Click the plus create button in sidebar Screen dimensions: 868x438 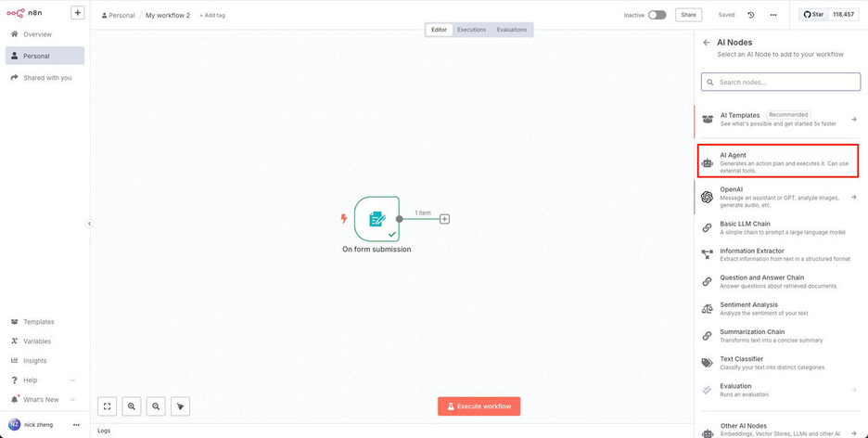pos(78,13)
